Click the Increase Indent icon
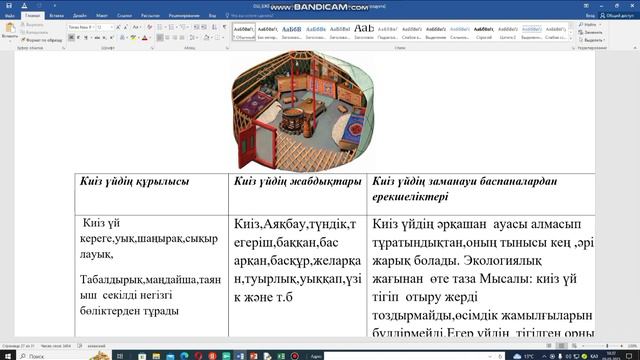 (204, 27)
